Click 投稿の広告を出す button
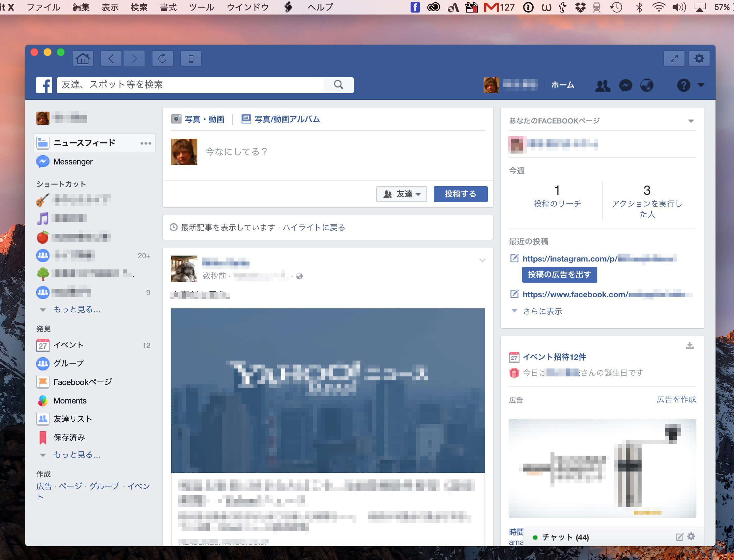 (559, 275)
